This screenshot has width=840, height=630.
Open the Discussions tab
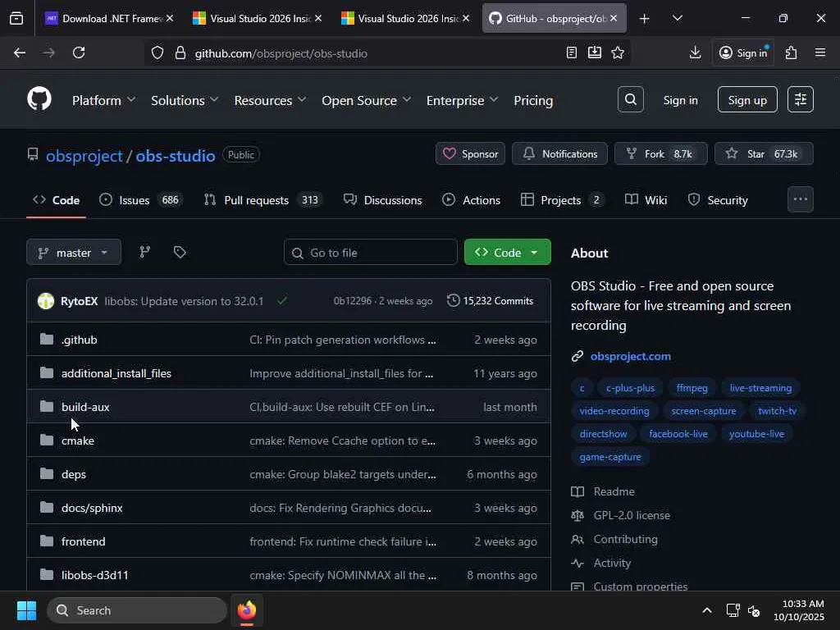(383, 200)
